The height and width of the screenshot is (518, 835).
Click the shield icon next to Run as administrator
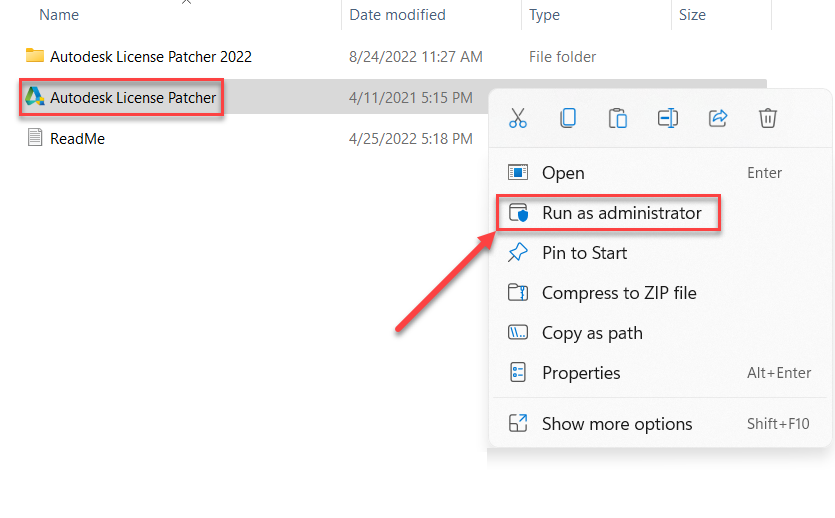click(518, 212)
